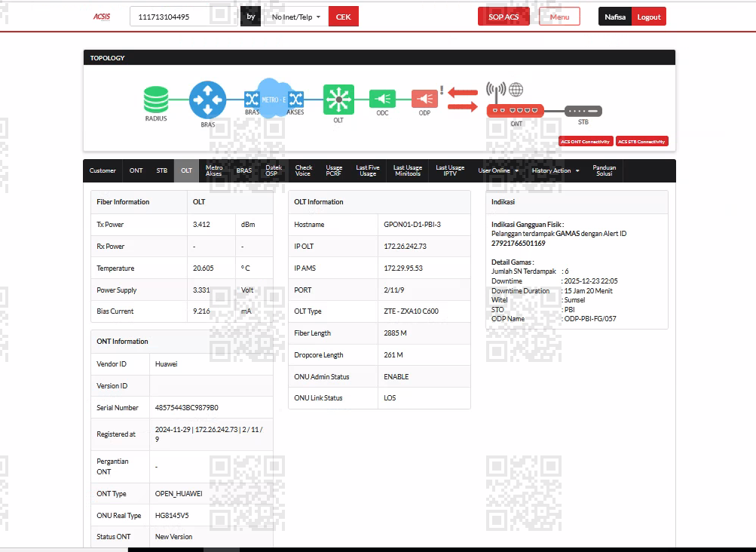Click the ACSIS logo
The image size is (756, 552).
[102, 17]
